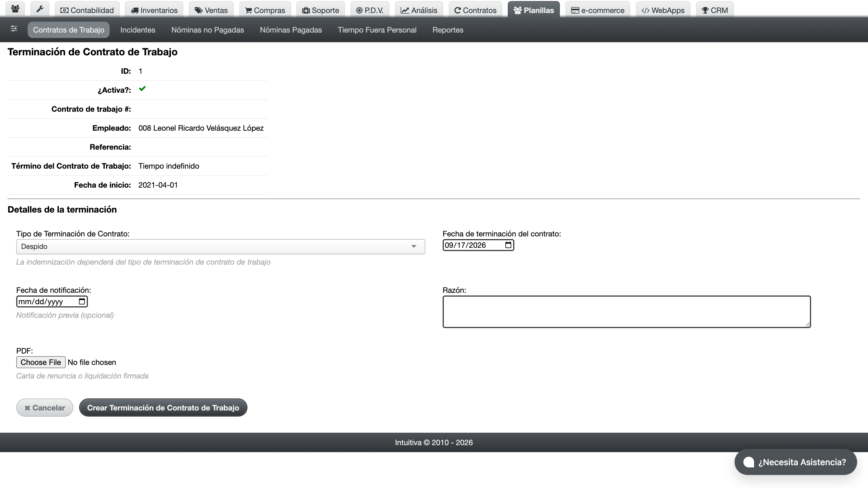Select the Reportes menu item
The height and width of the screenshot is (488, 868).
(448, 30)
